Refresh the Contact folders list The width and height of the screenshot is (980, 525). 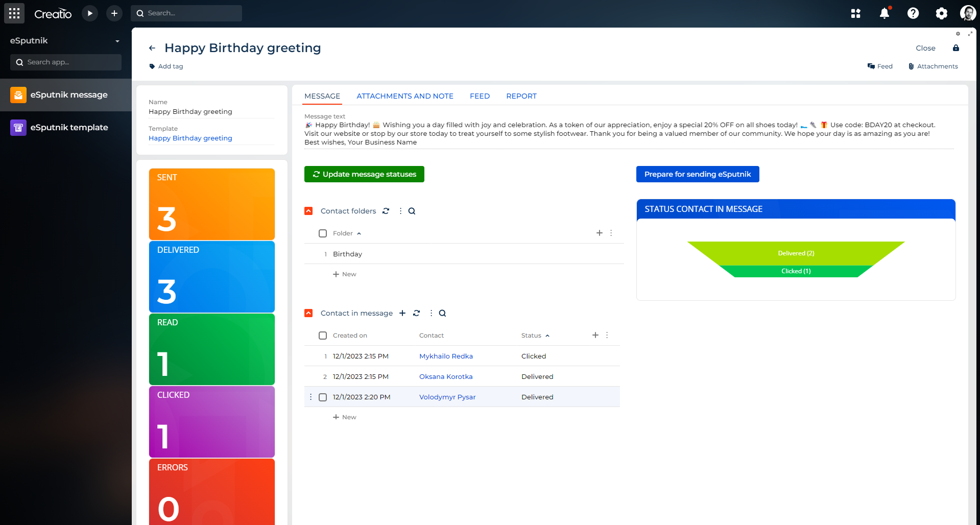[x=386, y=211]
